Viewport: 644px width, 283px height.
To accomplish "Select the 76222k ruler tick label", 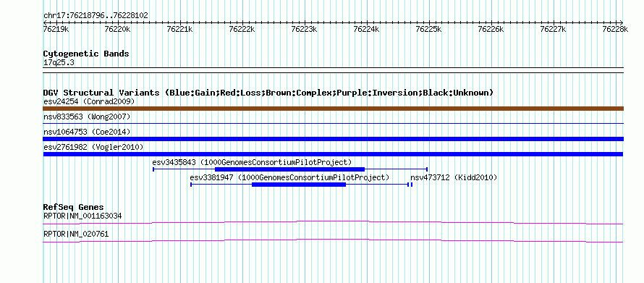I will point(242,29).
